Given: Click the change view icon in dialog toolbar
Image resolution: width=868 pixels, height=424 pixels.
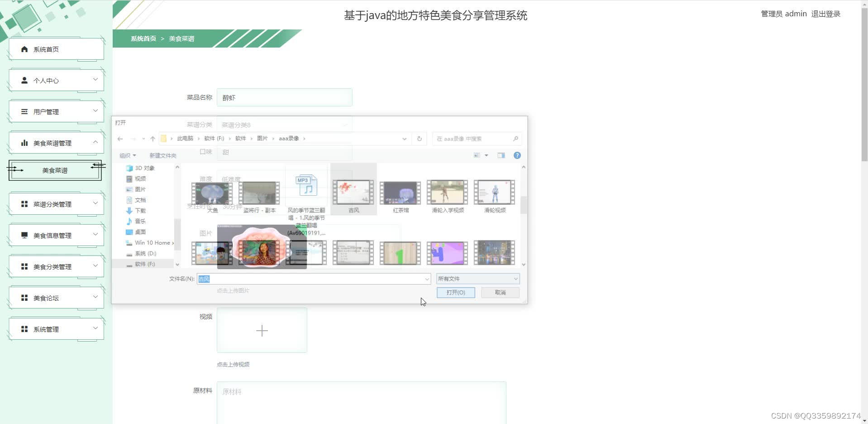Looking at the screenshot, I should point(477,155).
